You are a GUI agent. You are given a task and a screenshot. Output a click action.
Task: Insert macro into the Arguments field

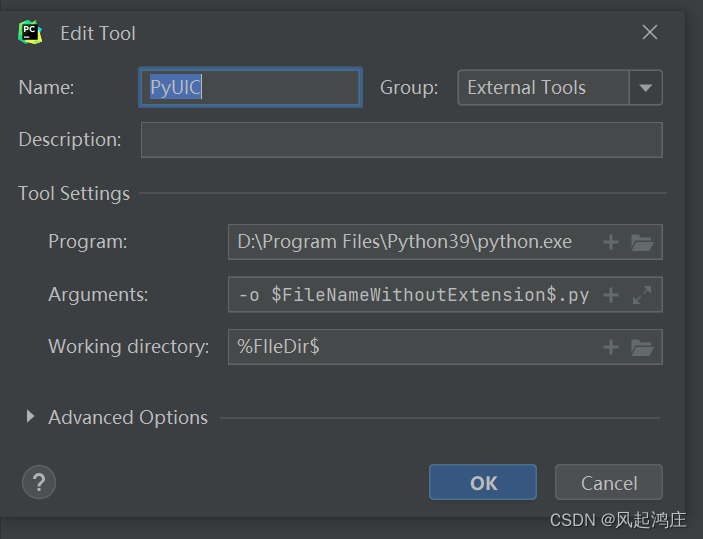coord(611,295)
